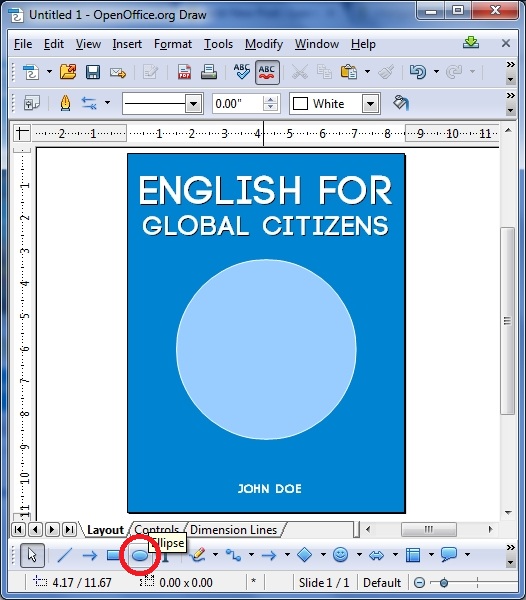Toggle AutoSpellcheck ABC button

267,72
